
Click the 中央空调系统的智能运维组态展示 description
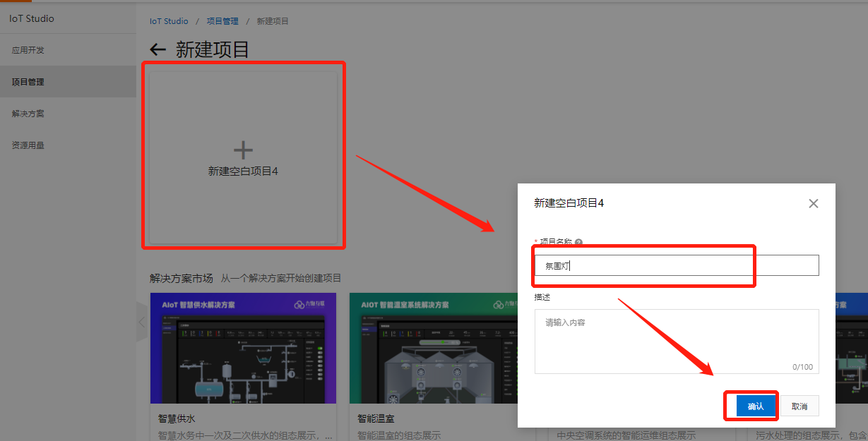(626, 435)
